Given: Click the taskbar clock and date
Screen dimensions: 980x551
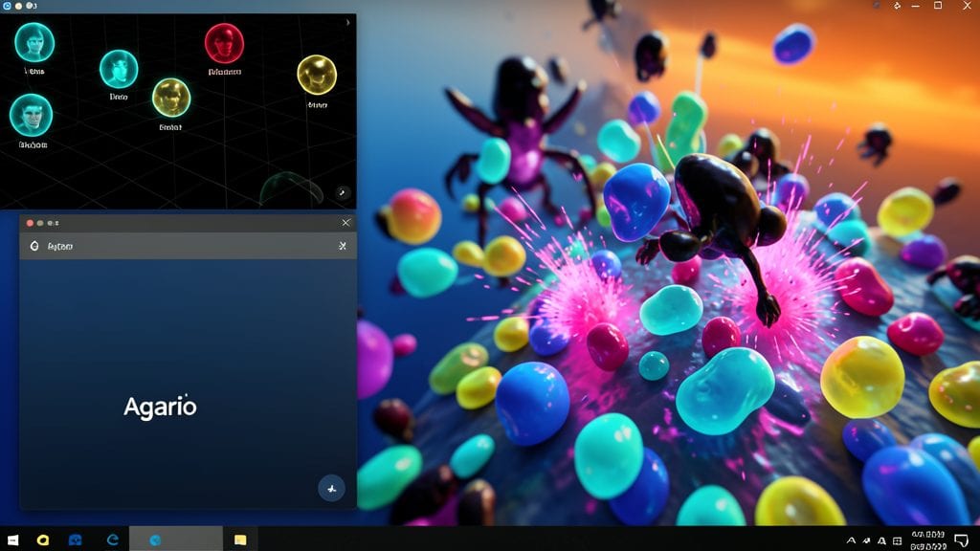Looking at the screenshot, I should [x=928, y=540].
